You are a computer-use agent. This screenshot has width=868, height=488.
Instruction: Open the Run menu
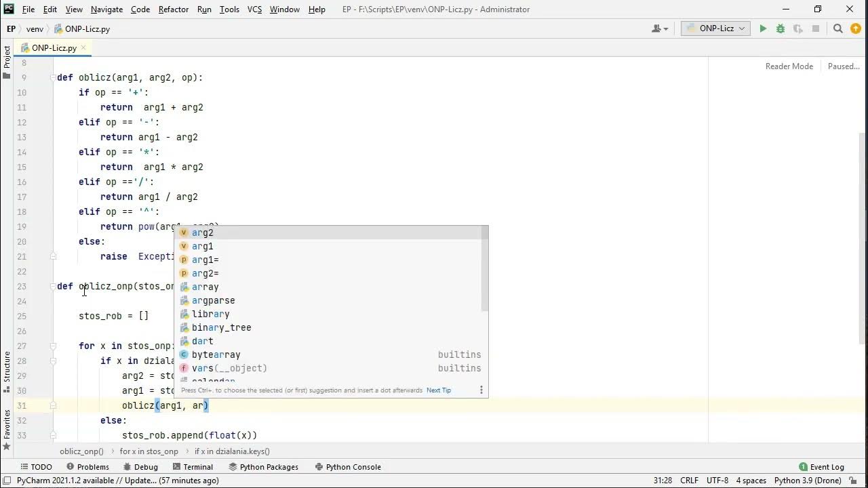[x=204, y=9]
